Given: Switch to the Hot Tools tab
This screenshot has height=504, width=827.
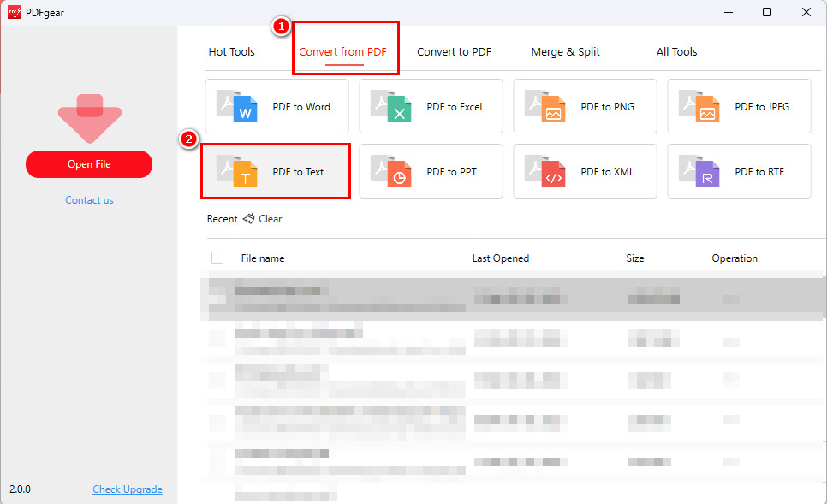Looking at the screenshot, I should click(231, 51).
